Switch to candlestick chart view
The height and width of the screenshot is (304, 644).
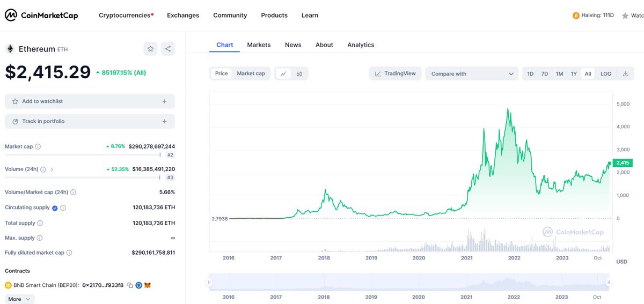(x=299, y=73)
